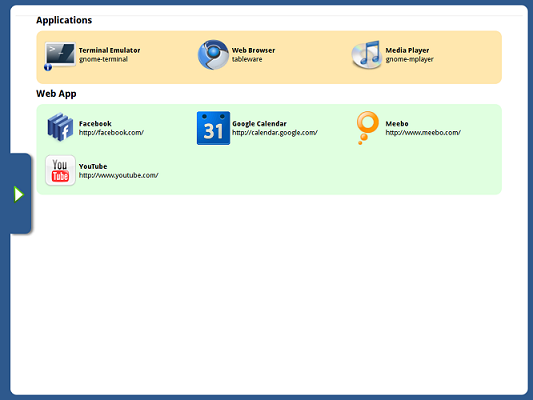Click the Web Browser Chromium icon
The height and width of the screenshot is (400, 533).
213,55
